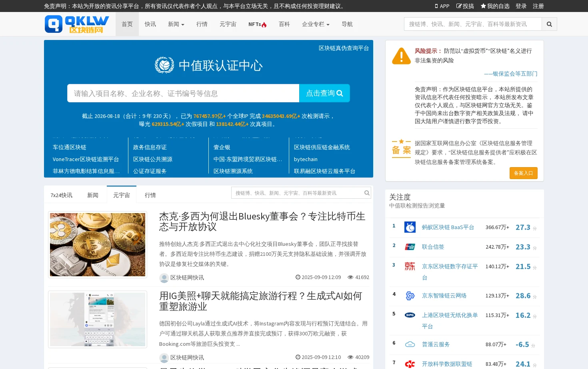
Task: Click the 联合信签 UnionPay logo icon
Action: coord(410,247)
